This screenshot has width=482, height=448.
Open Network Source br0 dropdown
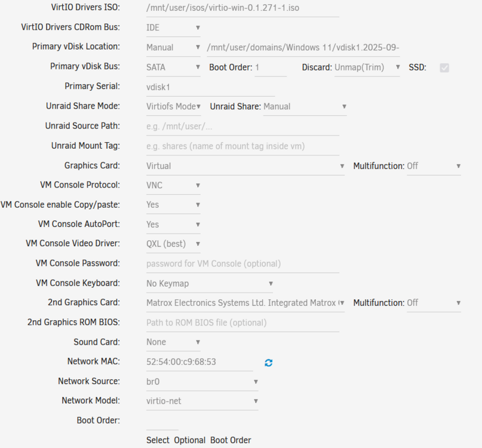pos(202,382)
